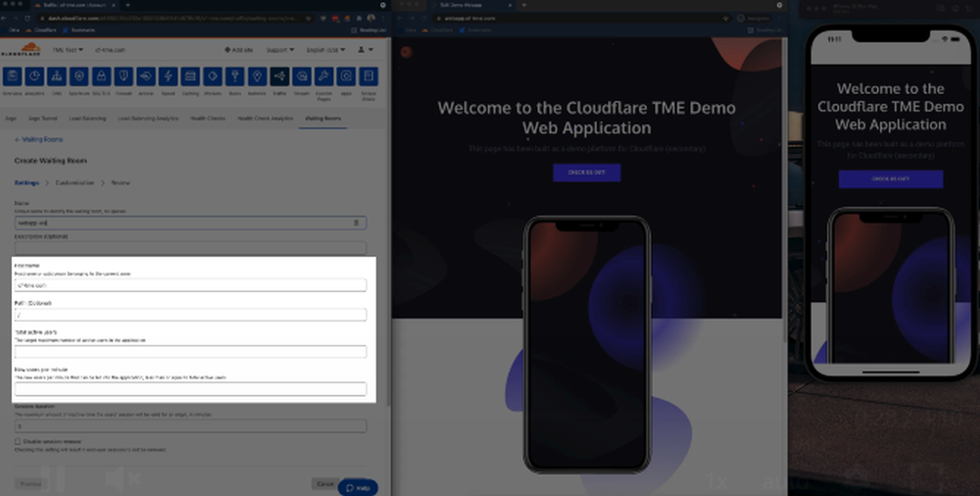Switch to the Health Checks tab
This screenshot has height=496, width=980.
[x=208, y=119]
